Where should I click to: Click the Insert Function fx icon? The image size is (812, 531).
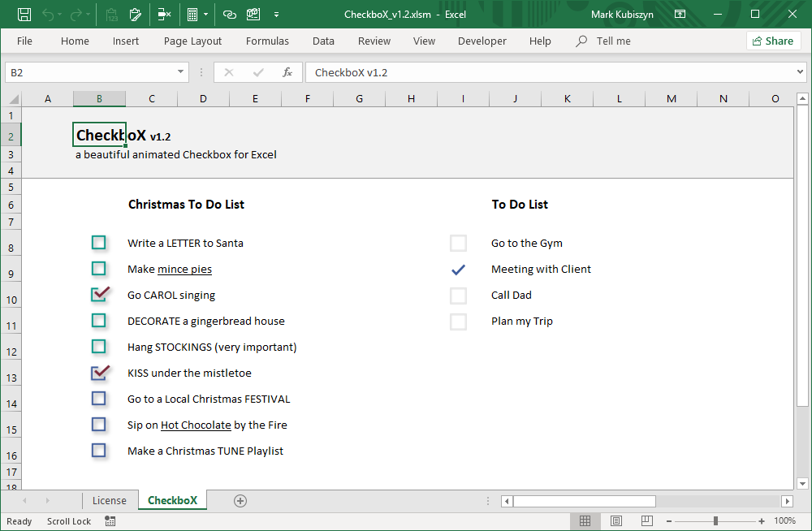tap(287, 72)
